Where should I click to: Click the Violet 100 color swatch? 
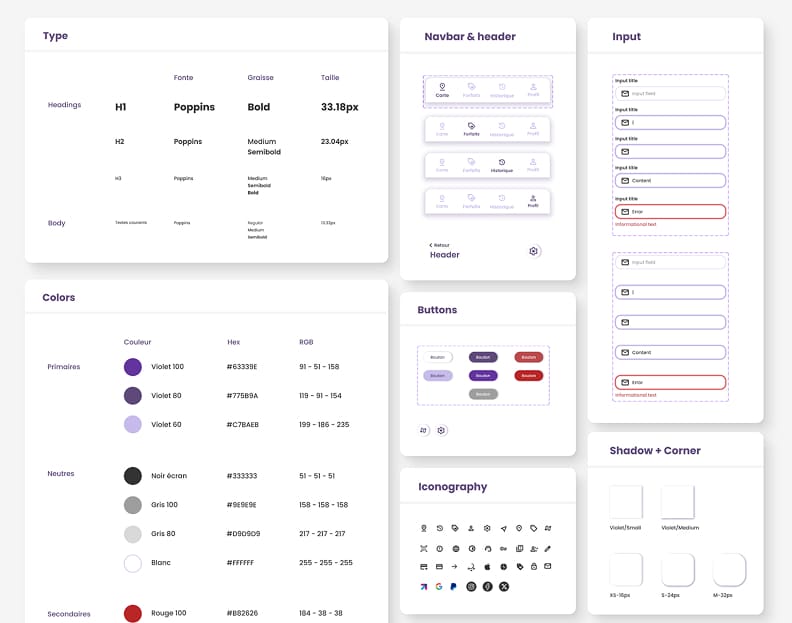[133, 367]
